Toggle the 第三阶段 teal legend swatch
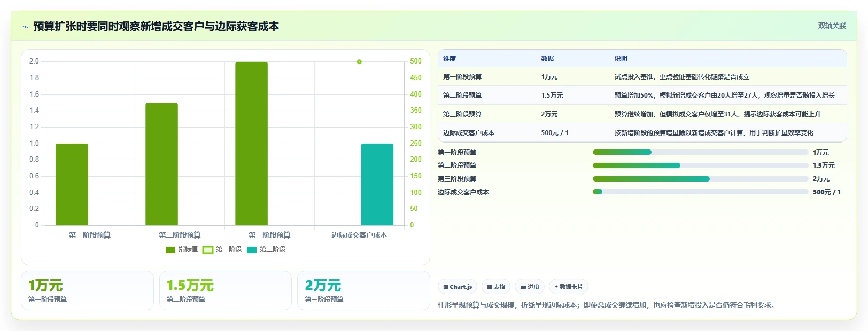868x331 pixels. (x=252, y=249)
